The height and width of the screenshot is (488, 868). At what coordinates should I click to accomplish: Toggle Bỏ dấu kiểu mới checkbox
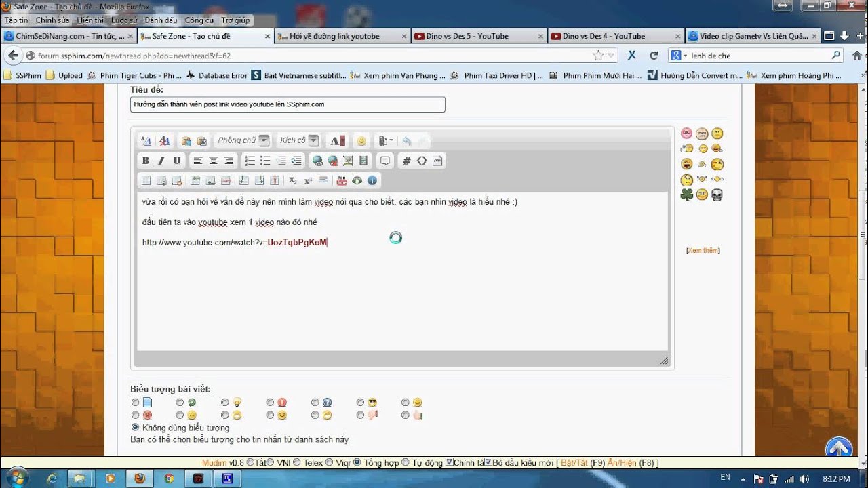tap(488, 462)
